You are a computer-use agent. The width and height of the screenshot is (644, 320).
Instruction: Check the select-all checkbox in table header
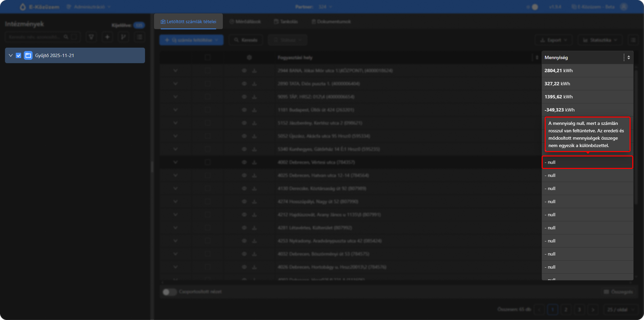click(208, 57)
